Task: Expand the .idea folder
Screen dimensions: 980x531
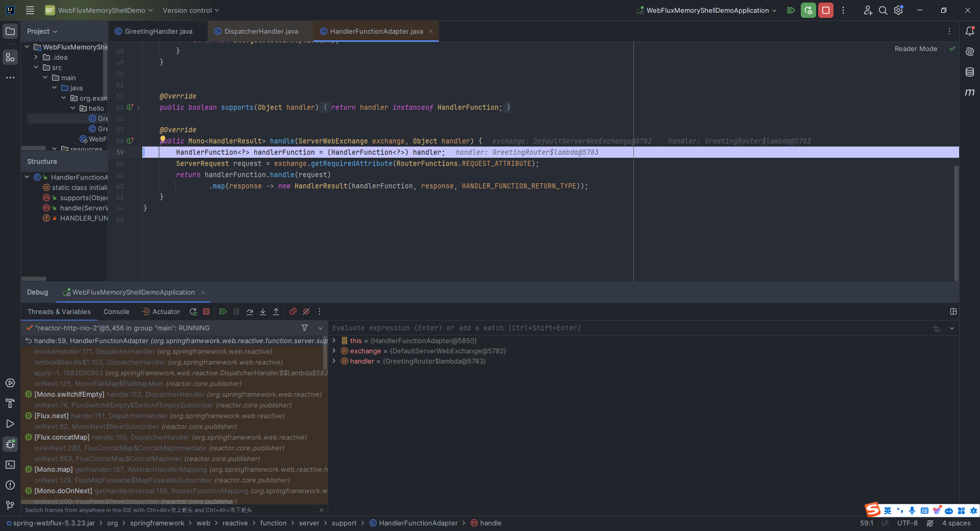Action: (36, 57)
